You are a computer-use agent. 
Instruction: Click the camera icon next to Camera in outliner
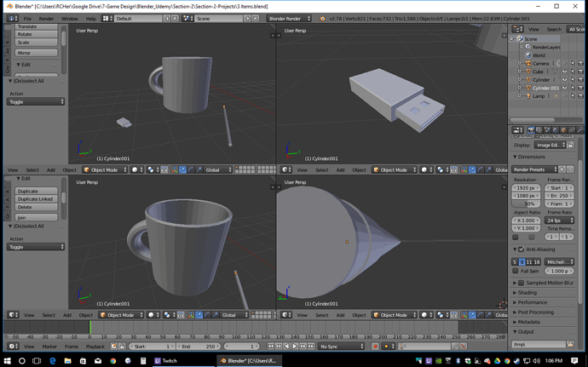click(528, 63)
